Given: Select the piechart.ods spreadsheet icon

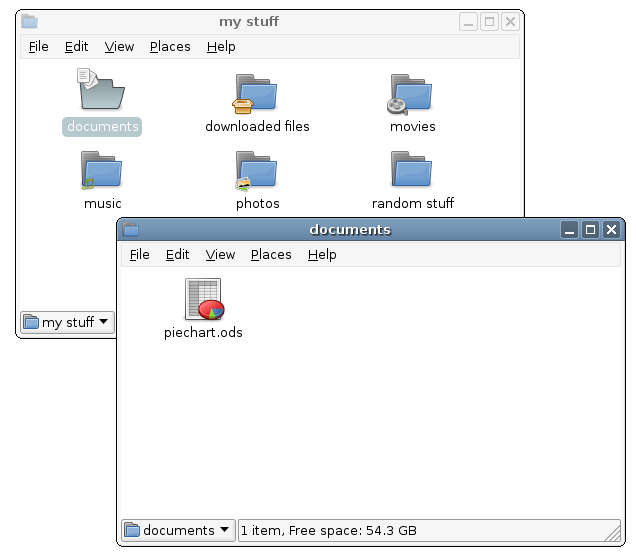Looking at the screenshot, I should click(x=204, y=299).
